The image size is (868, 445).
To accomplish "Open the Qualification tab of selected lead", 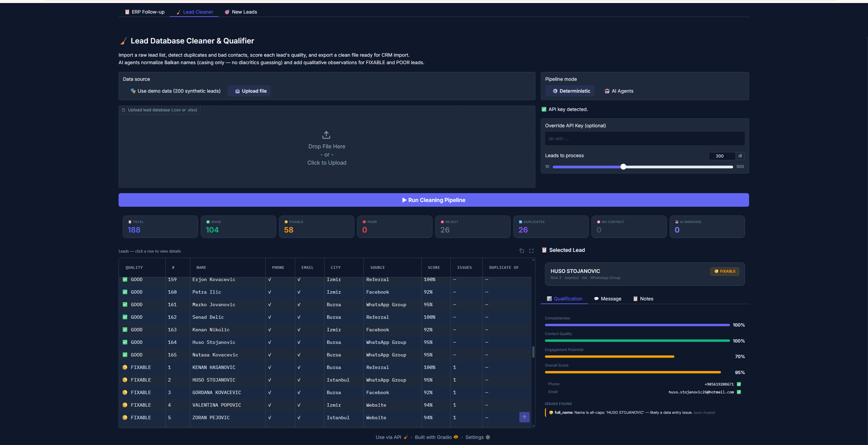I will (x=564, y=299).
